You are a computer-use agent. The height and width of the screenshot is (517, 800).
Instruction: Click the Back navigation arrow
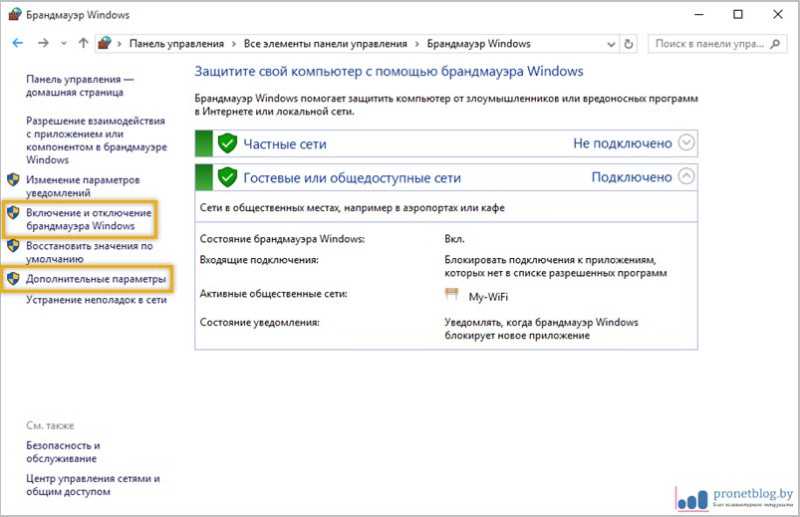18,43
